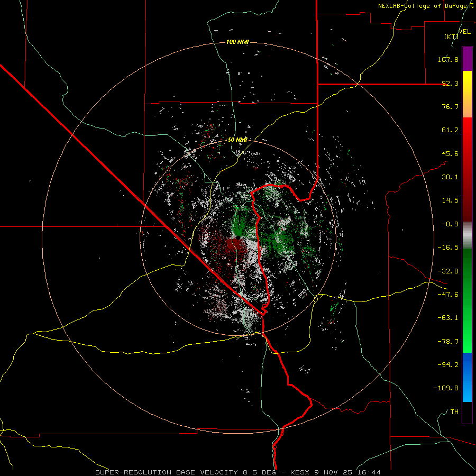Click the SUPER-RESOLUTION BASE VELOCITY caption text

[167, 472]
